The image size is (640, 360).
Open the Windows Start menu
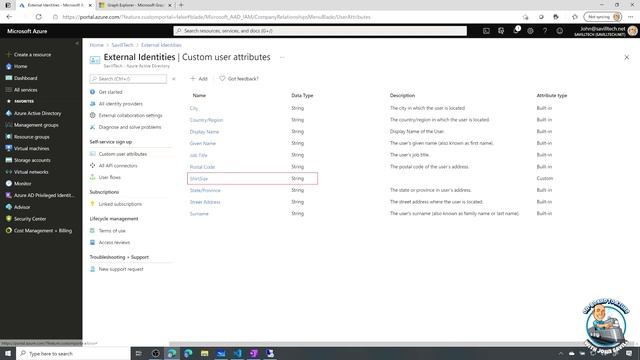(x=8, y=353)
